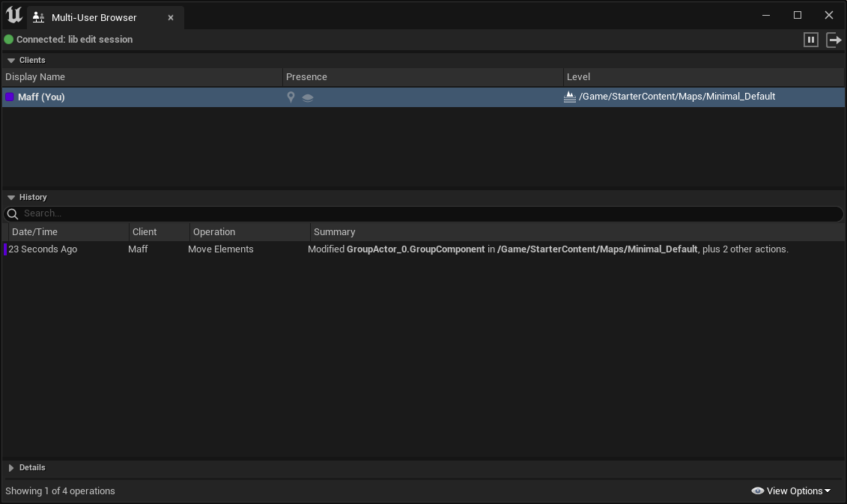Click the level icon beside Minimal_Default path
The image size is (847, 504).
[570, 96]
